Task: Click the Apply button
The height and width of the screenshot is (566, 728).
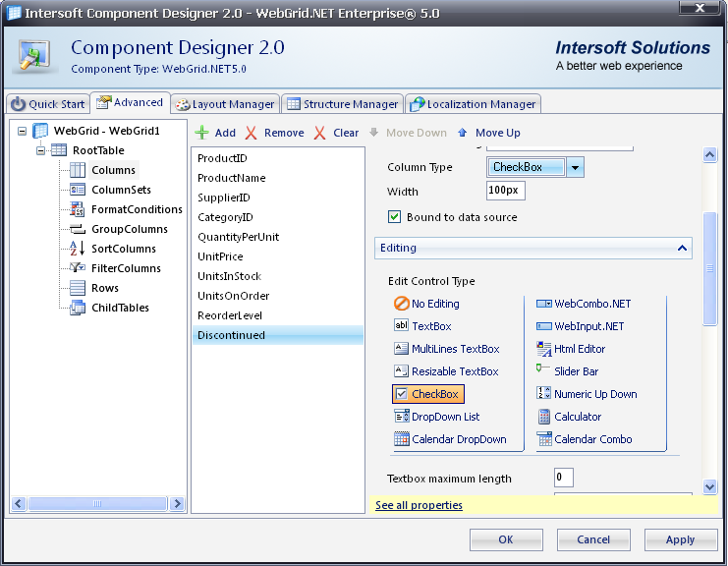Action: (x=681, y=539)
